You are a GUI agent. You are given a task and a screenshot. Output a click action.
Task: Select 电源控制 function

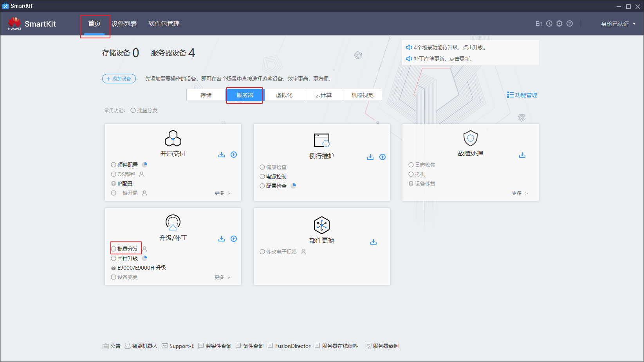click(x=273, y=176)
